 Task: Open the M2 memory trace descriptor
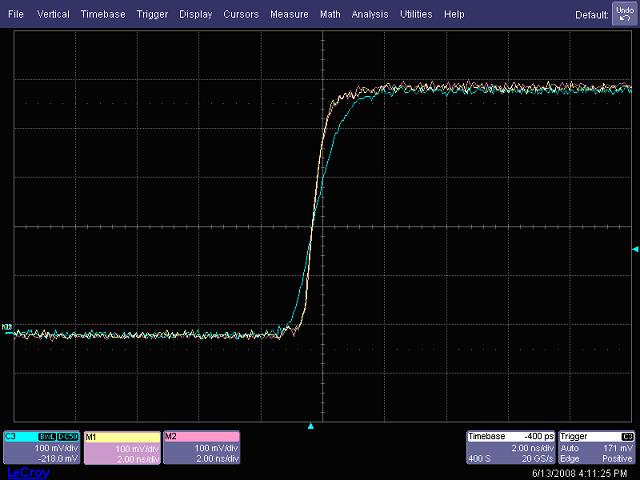point(200,446)
